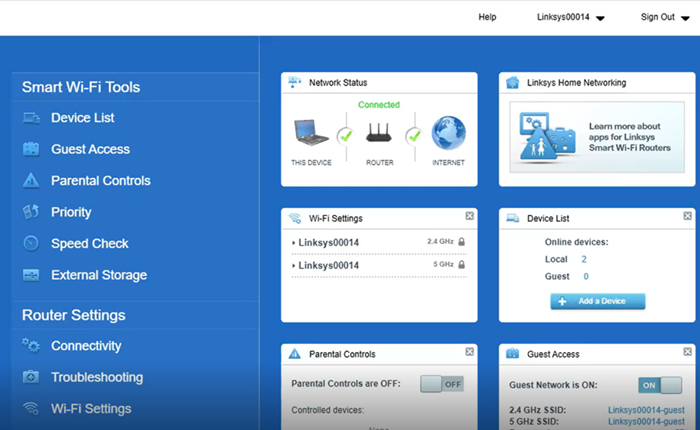Image resolution: width=700 pixels, height=430 pixels.
Task: Click the Wi-Fi Settings widget header icon
Action: tap(295, 218)
